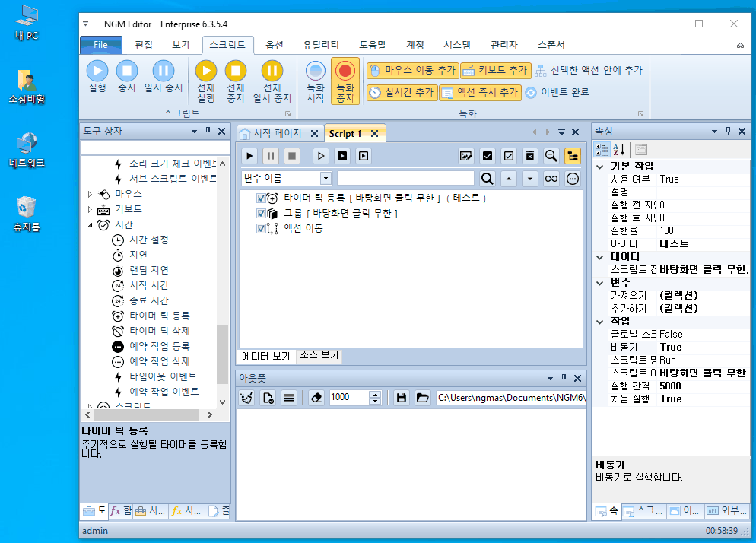The width and height of the screenshot is (756, 543).
Task: Open the File menu
Action: pyautogui.click(x=100, y=45)
